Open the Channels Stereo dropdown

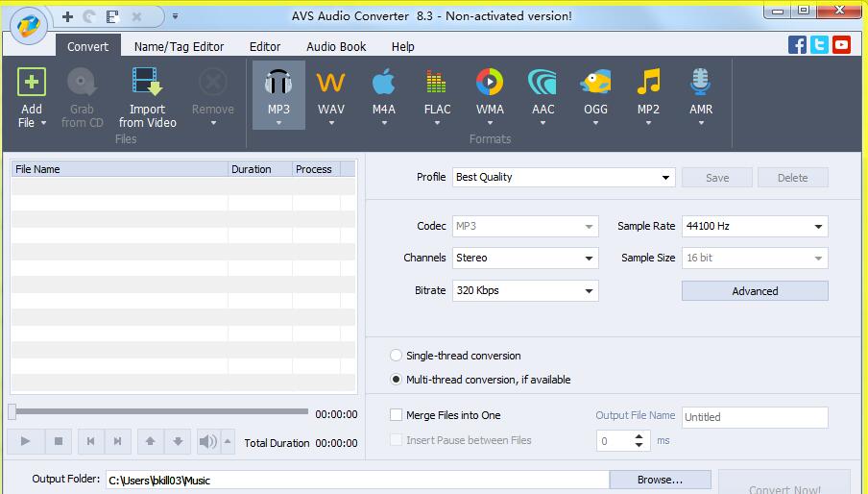click(x=525, y=259)
